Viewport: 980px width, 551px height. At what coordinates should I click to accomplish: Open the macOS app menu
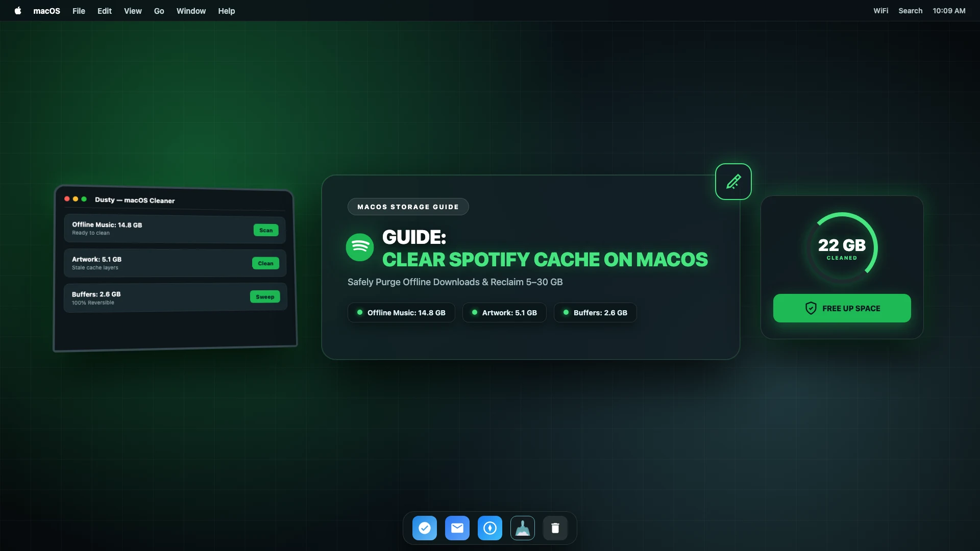tap(46, 11)
